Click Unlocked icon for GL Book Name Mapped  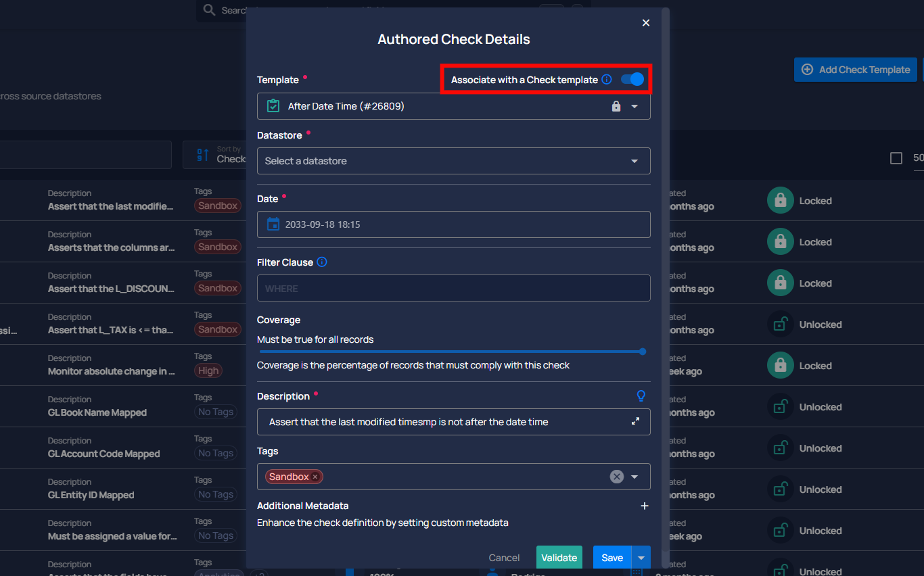click(780, 407)
